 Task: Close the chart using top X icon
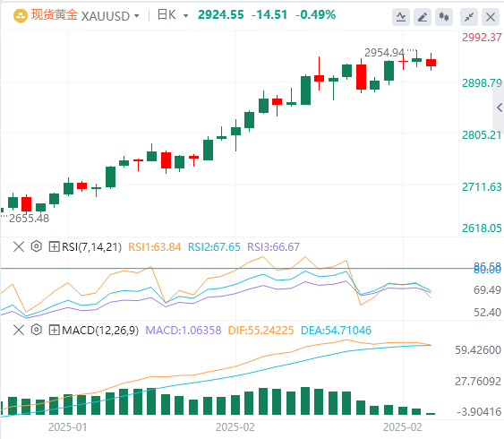(x=491, y=17)
